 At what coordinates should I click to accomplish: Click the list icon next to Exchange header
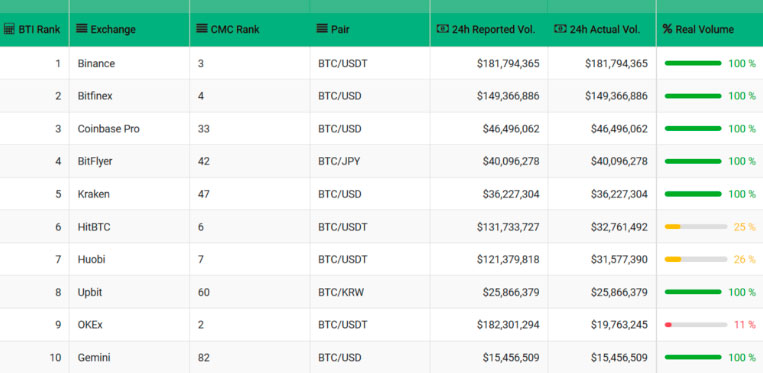click(x=82, y=29)
